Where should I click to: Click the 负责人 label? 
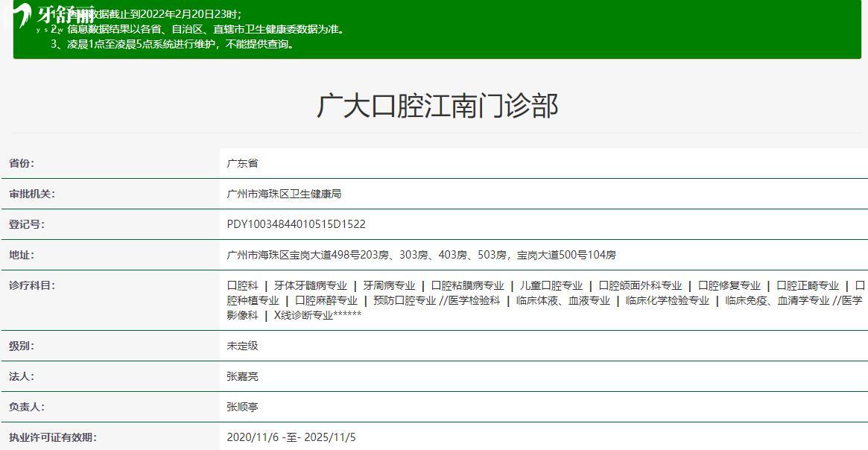[x=27, y=407]
